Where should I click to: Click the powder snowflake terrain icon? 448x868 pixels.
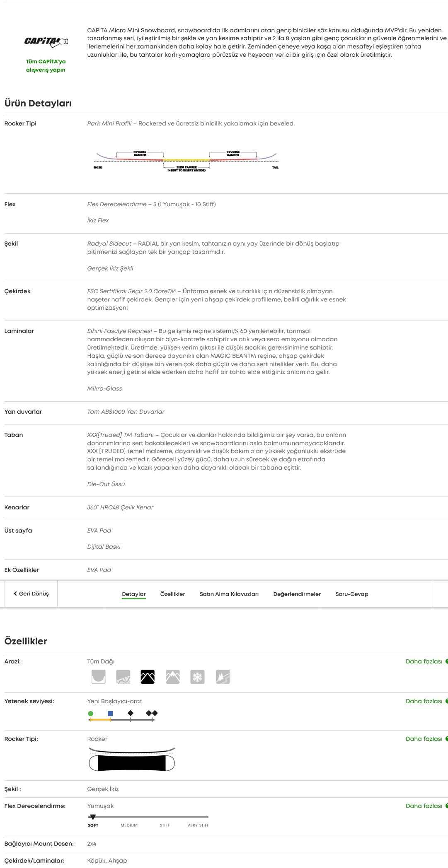click(199, 676)
